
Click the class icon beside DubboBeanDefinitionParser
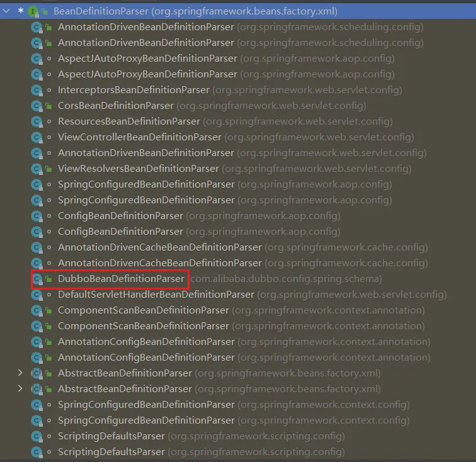click(37, 278)
